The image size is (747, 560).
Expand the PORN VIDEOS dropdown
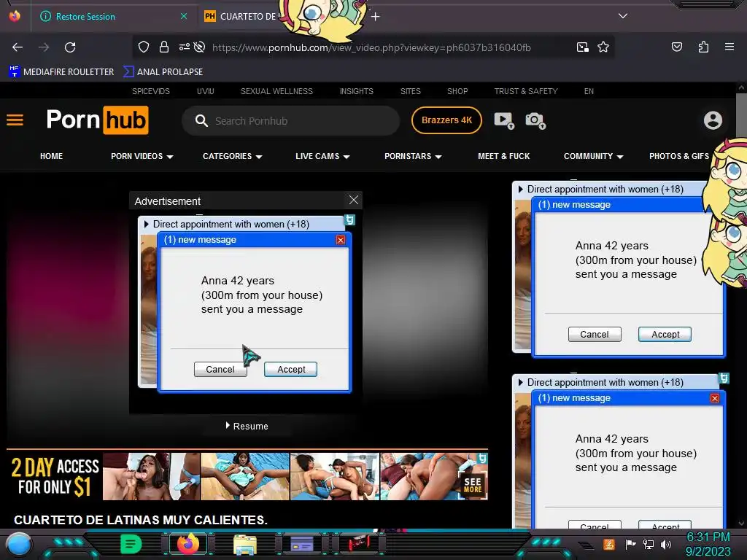point(142,156)
